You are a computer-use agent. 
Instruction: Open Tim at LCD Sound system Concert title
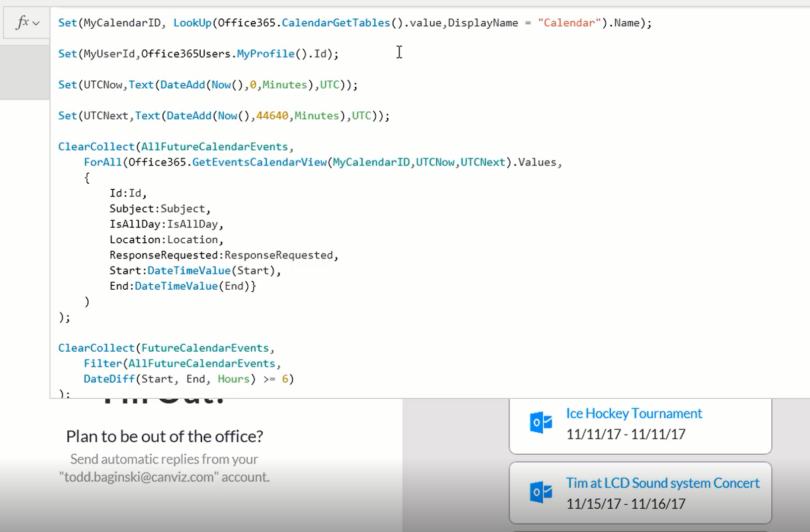click(662, 483)
